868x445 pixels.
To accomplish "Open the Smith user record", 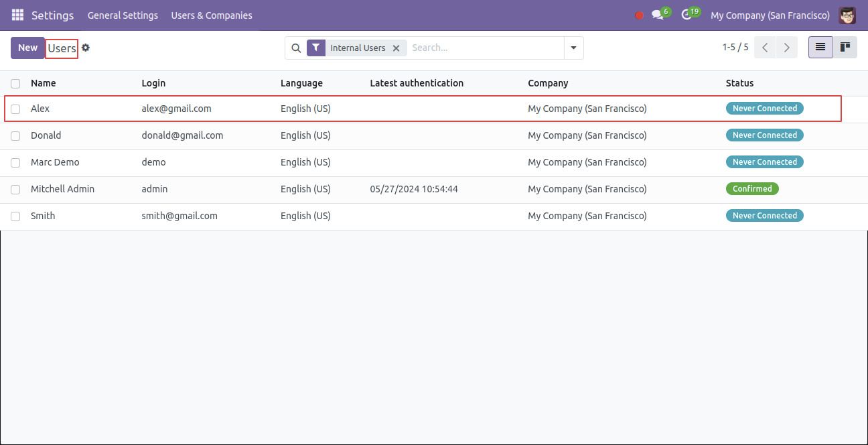I will click(43, 216).
